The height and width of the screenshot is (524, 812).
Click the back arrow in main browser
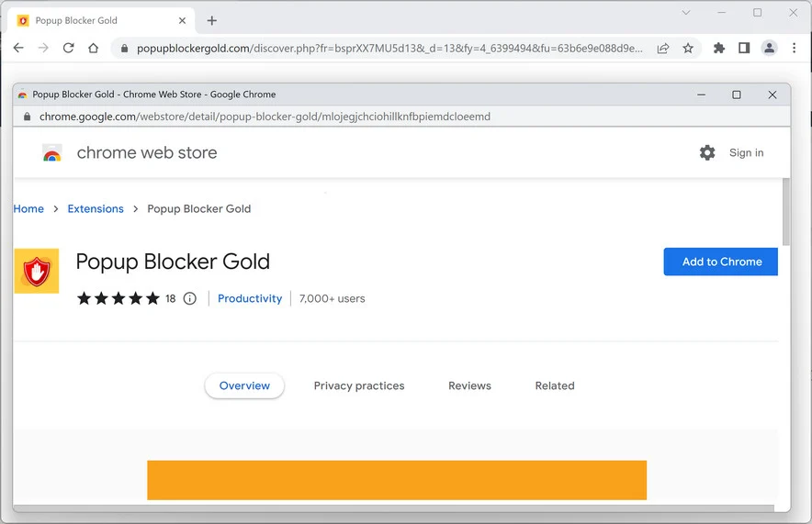(x=18, y=48)
